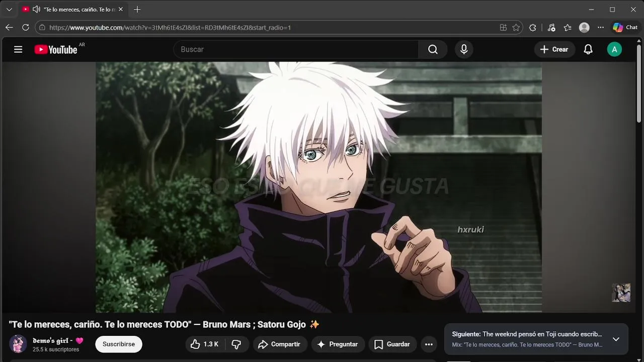Open the Crear button
The height and width of the screenshot is (362, 644).
tap(554, 49)
